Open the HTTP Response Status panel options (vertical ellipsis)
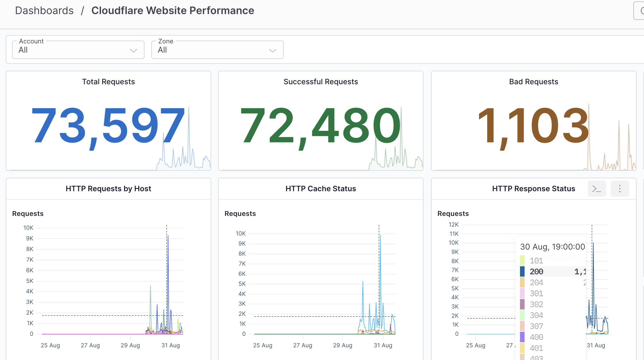Viewport: 644px width, 360px height. (x=620, y=189)
